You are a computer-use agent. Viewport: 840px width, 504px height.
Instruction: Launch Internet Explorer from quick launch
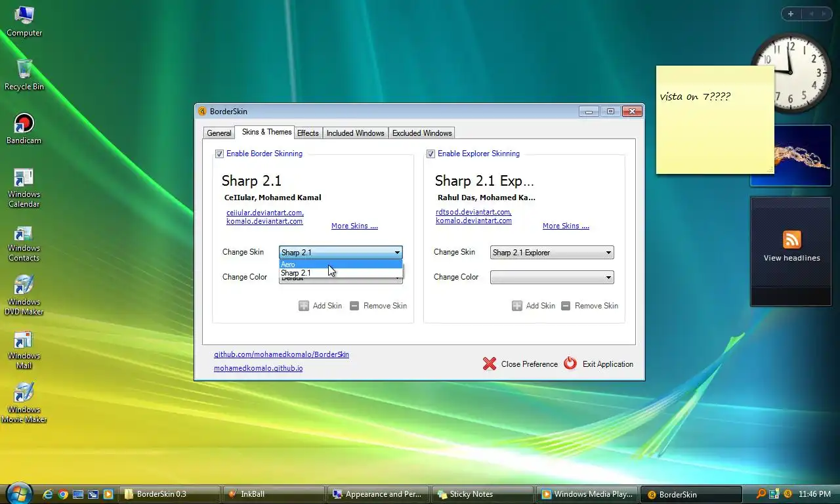coord(48,494)
